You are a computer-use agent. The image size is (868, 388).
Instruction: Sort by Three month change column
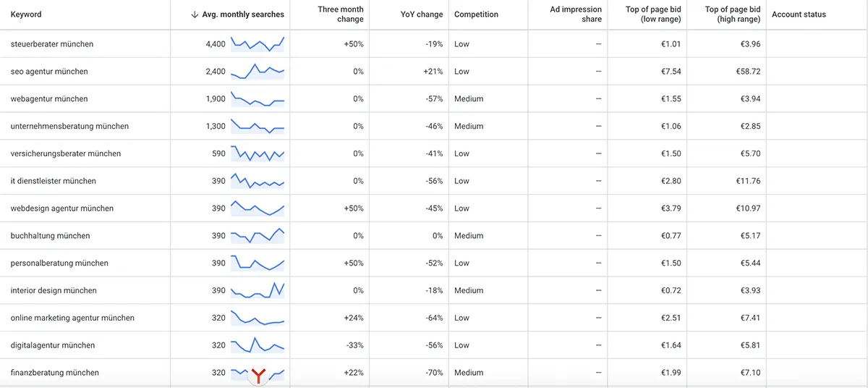point(341,14)
